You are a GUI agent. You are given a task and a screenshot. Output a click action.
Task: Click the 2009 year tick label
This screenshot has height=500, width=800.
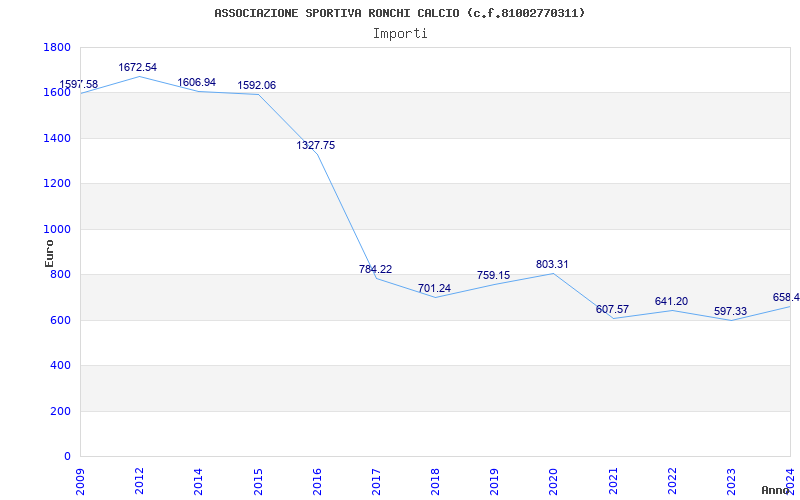pos(80,481)
